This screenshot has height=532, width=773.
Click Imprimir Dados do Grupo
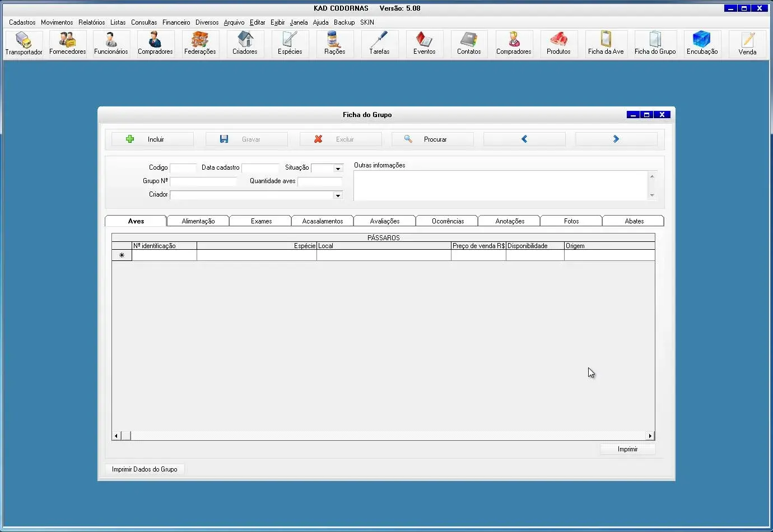(145, 469)
